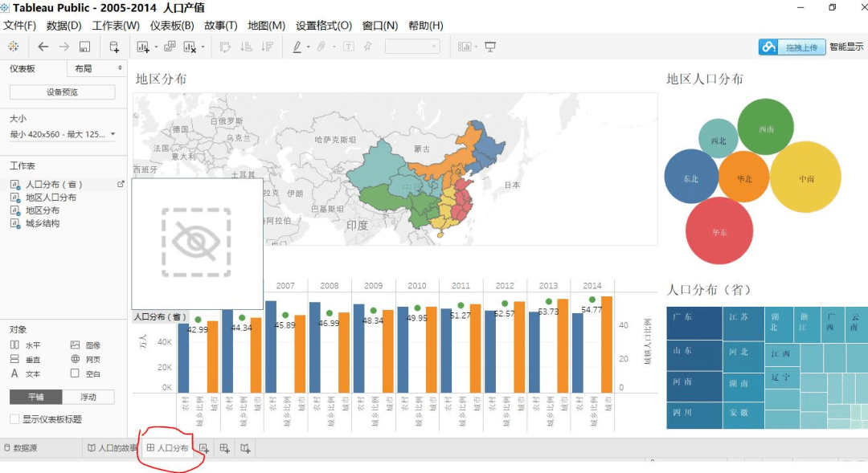Open the 窗口(N) menu
Image resolution: width=868 pixels, height=473 pixels.
[379, 26]
